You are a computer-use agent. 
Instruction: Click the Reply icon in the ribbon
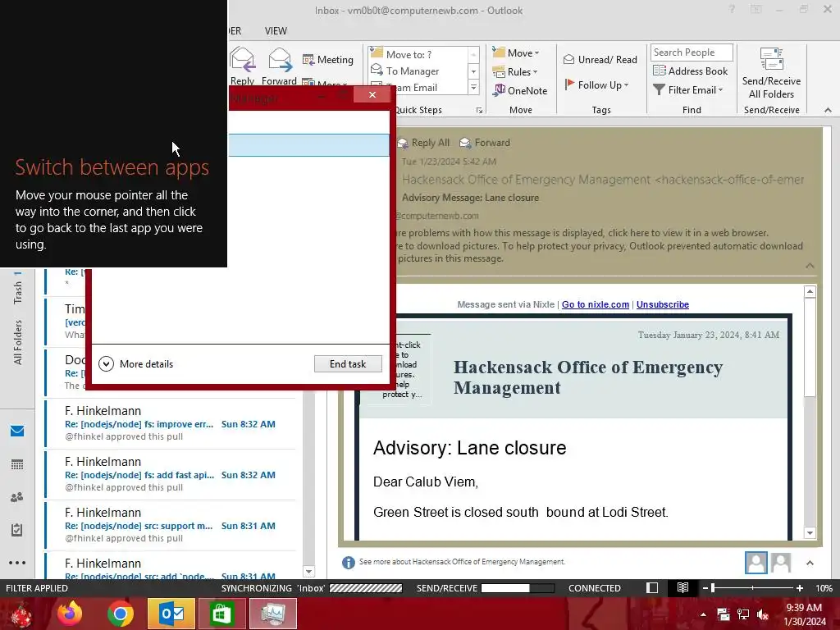click(x=243, y=66)
